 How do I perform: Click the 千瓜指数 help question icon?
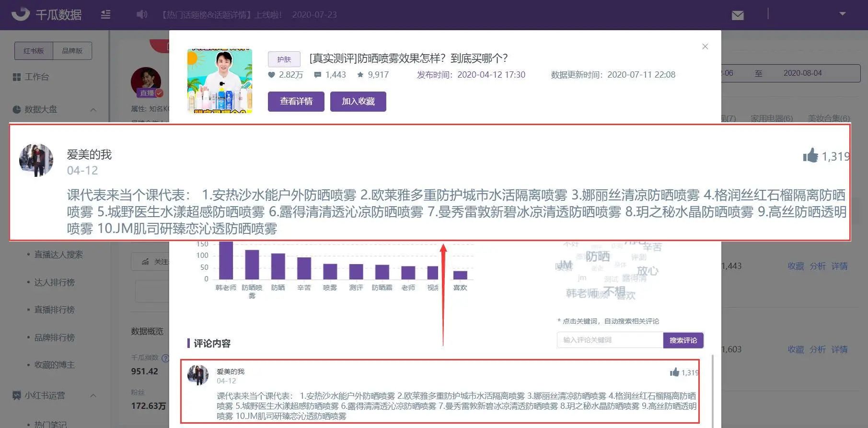pos(165,358)
